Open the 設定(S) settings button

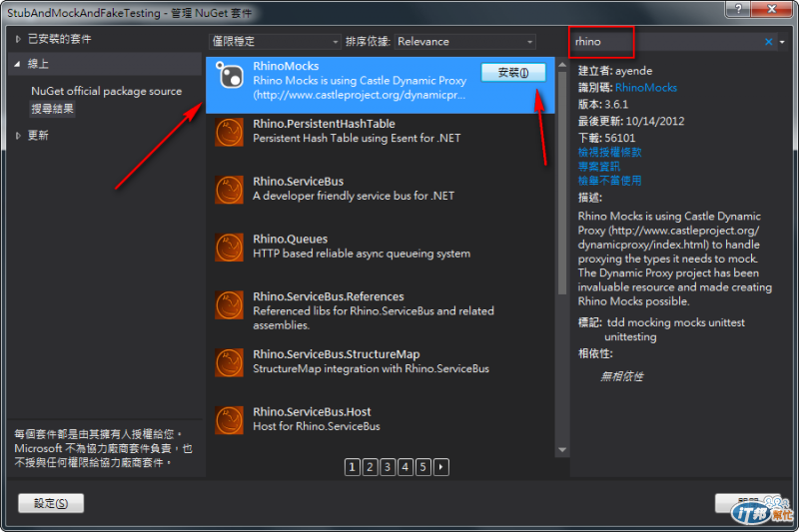click(51, 503)
